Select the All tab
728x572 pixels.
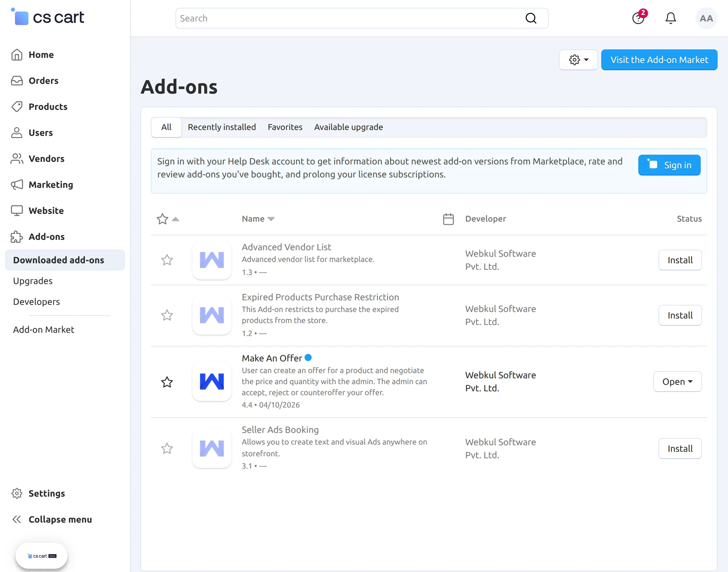[166, 127]
